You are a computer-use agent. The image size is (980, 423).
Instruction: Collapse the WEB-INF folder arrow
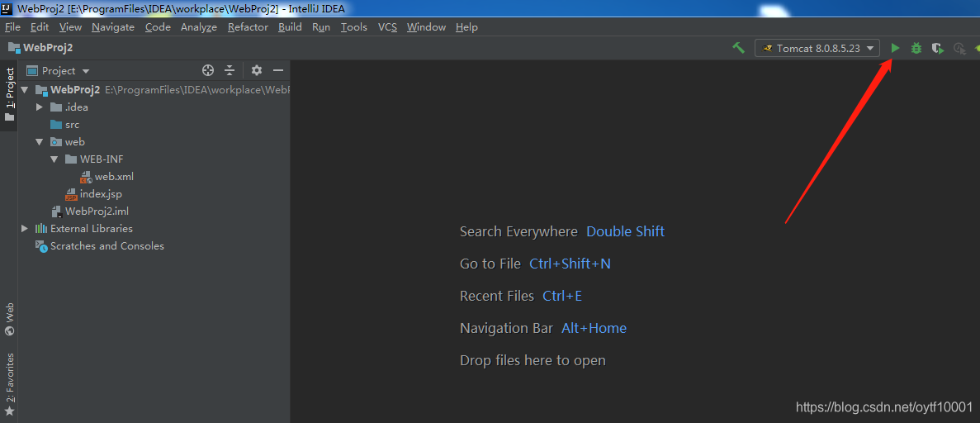tap(54, 159)
